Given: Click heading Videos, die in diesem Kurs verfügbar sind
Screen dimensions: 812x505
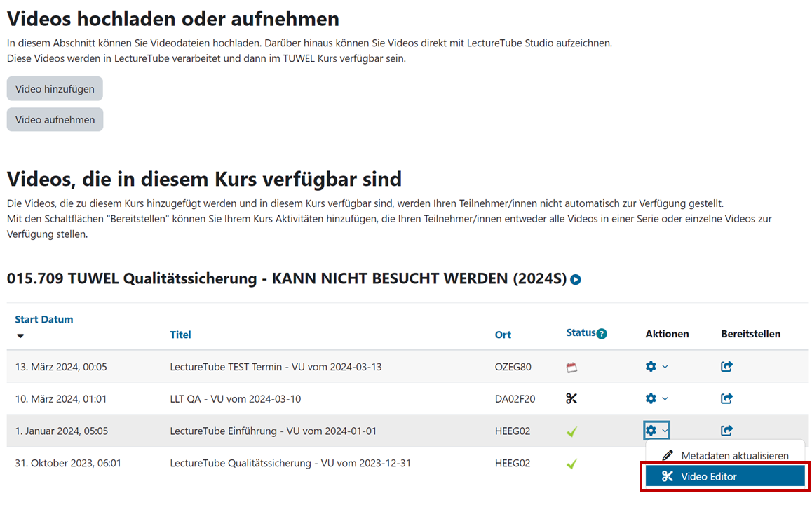Looking at the screenshot, I should [204, 180].
